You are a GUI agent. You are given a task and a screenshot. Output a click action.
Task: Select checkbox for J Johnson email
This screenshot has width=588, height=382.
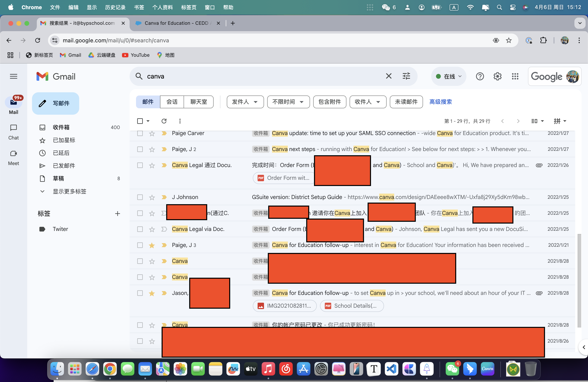coord(140,197)
